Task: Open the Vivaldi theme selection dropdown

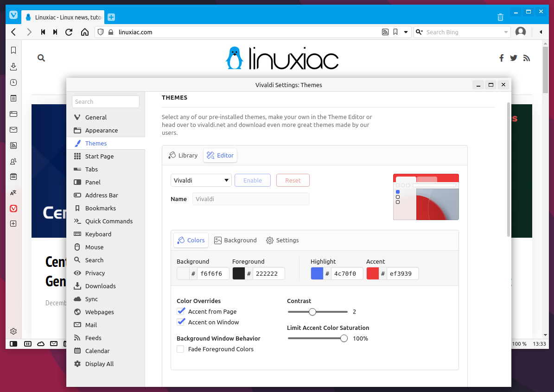Action: coord(201,180)
